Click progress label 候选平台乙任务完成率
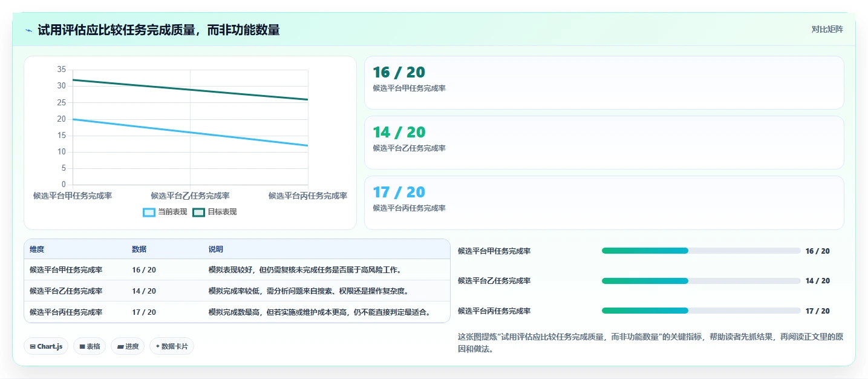 pyautogui.click(x=494, y=281)
